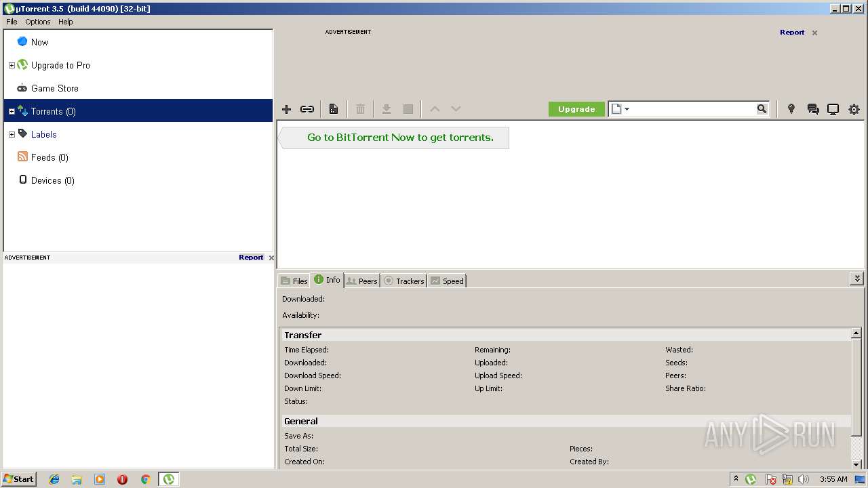The image size is (868, 488).
Task: Click uTorrent taskbar button
Action: coord(168,479)
